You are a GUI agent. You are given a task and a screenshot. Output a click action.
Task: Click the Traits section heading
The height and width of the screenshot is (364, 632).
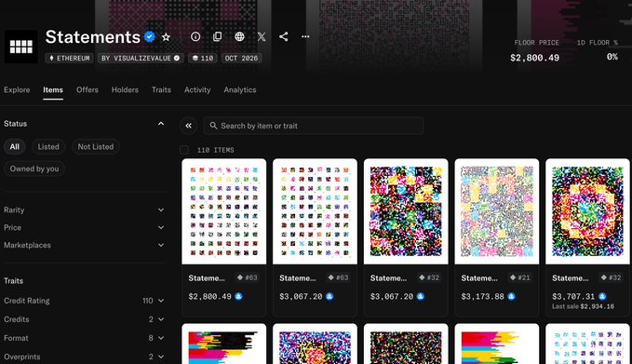click(x=13, y=281)
